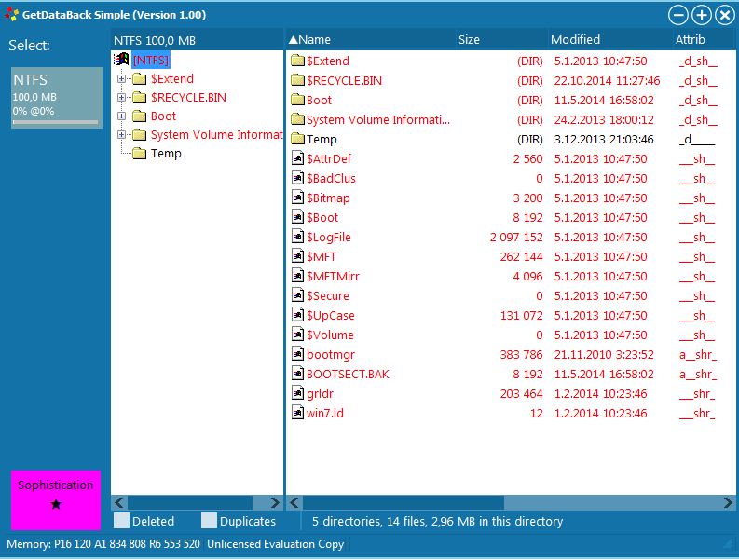This screenshot has width=739, height=560.
Task: Click the $UpCase file icon
Action: click(x=297, y=315)
